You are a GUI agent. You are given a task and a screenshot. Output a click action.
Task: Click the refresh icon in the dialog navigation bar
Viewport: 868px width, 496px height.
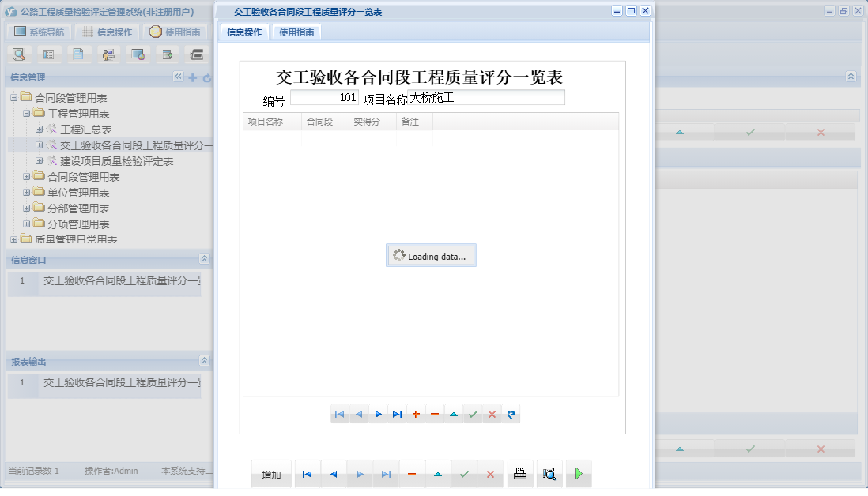511,413
